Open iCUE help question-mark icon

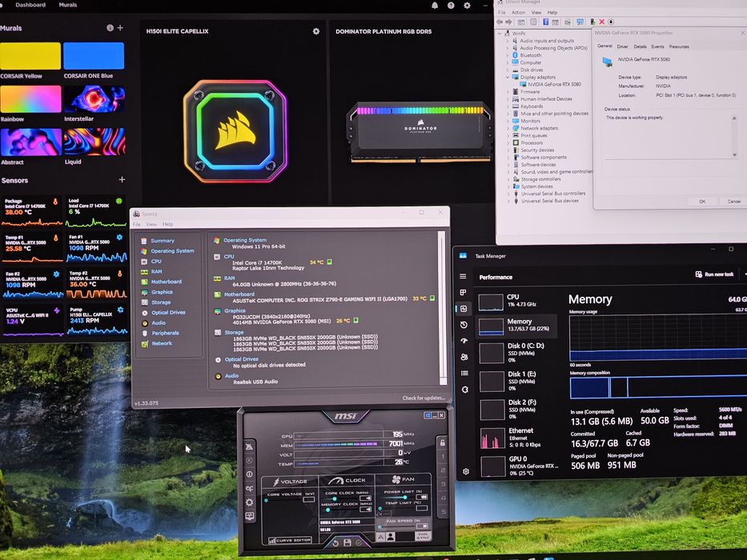451,6
